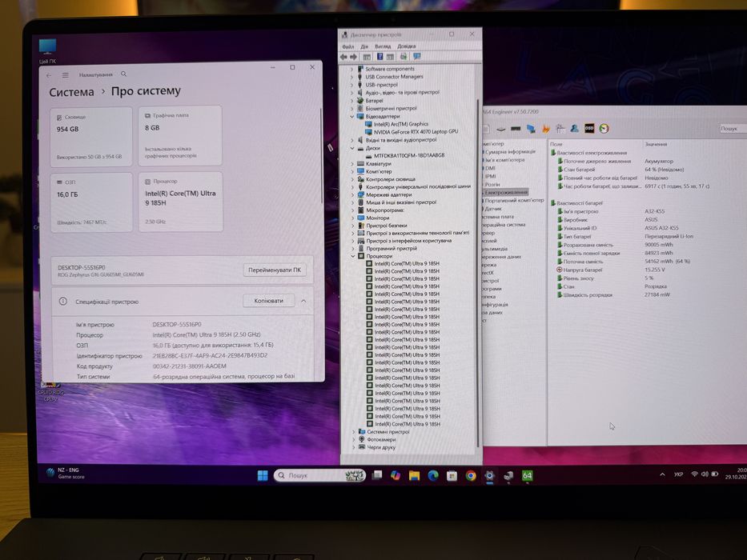Open the Графічна плата 8 GB card

click(x=180, y=136)
